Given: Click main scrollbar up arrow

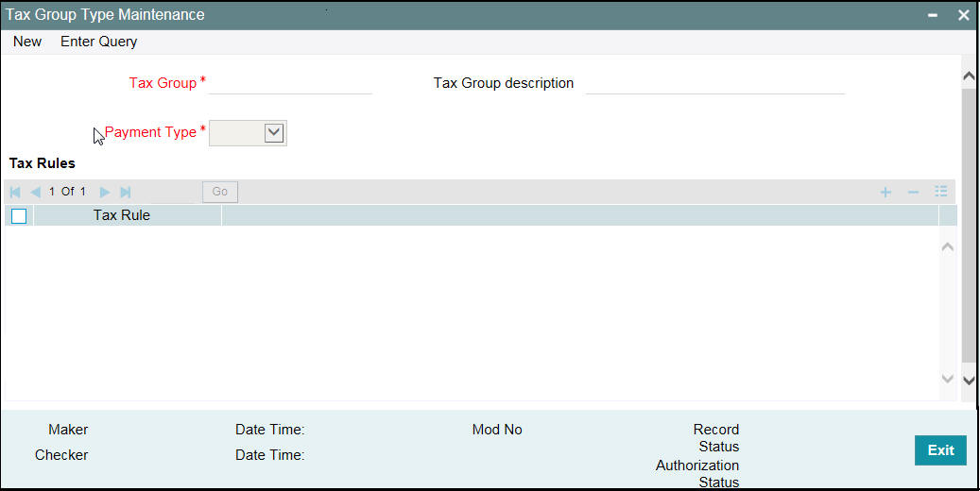Looking at the screenshot, I should coord(969,76).
